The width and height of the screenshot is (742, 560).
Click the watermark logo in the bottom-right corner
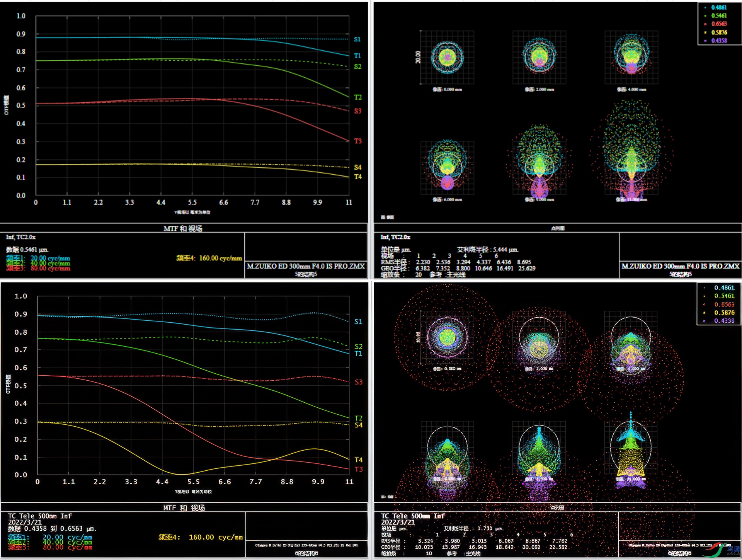(x=721, y=549)
